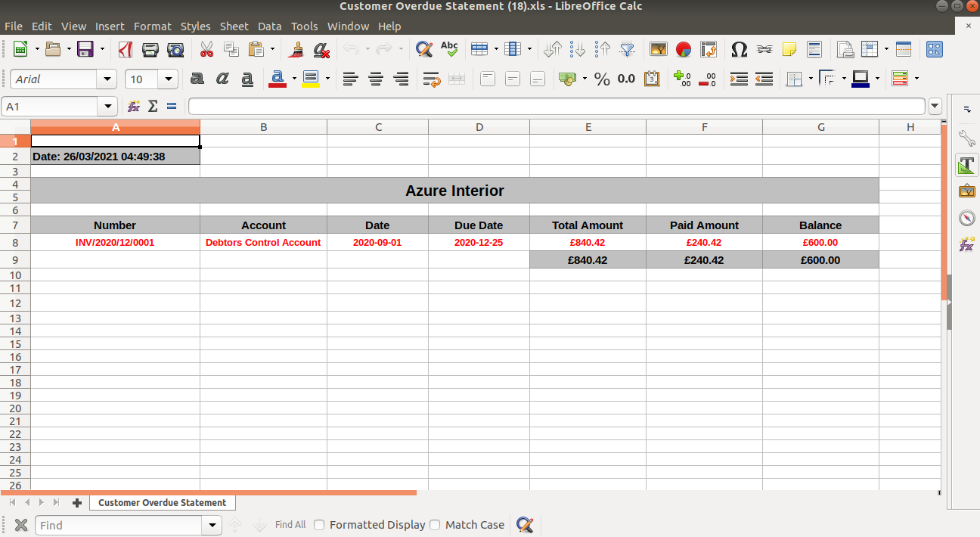Click the formula input line
This screenshot has height=537, width=980.
pyautogui.click(x=557, y=107)
